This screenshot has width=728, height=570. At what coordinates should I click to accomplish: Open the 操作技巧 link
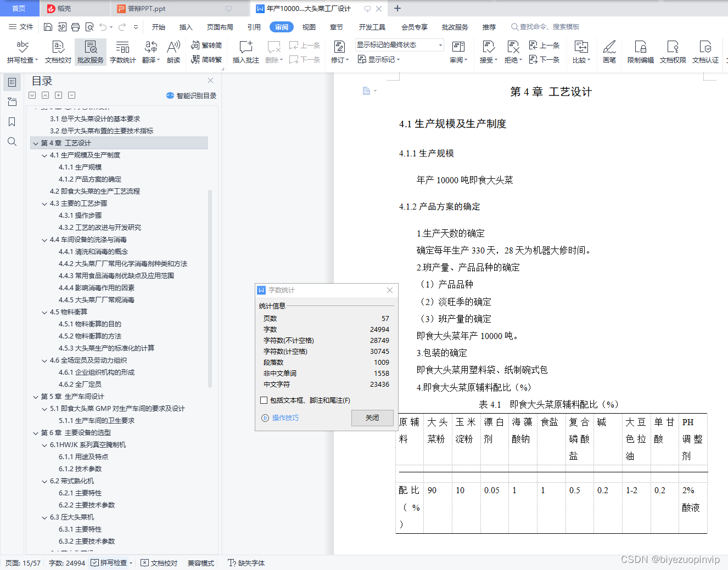coord(281,418)
